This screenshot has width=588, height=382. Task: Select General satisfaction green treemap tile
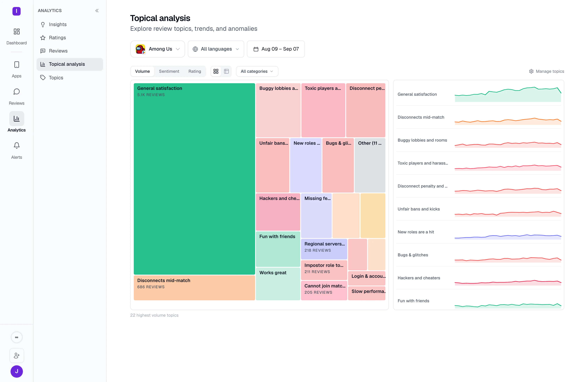coord(194,179)
